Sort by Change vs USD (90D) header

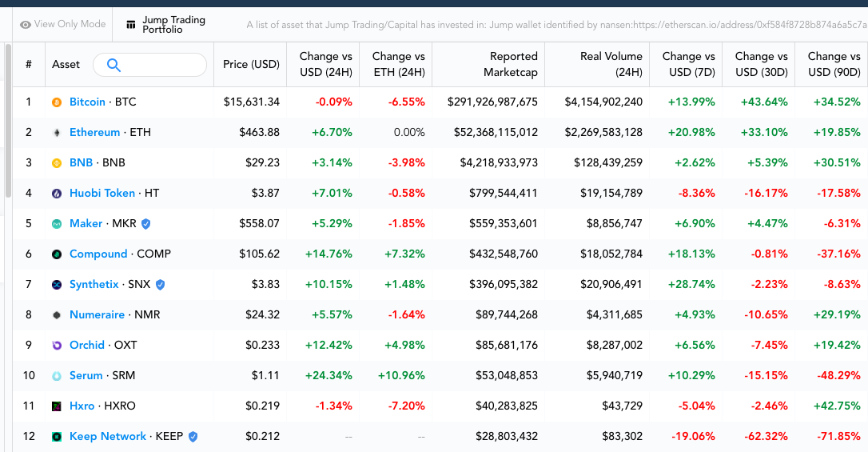pyautogui.click(x=834, y=64)
